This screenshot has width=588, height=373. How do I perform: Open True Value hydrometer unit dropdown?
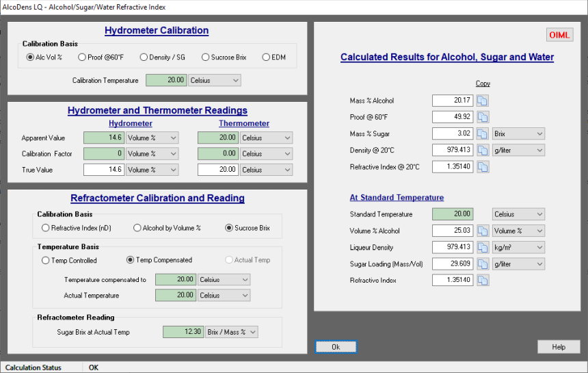[x=152, y=170]
